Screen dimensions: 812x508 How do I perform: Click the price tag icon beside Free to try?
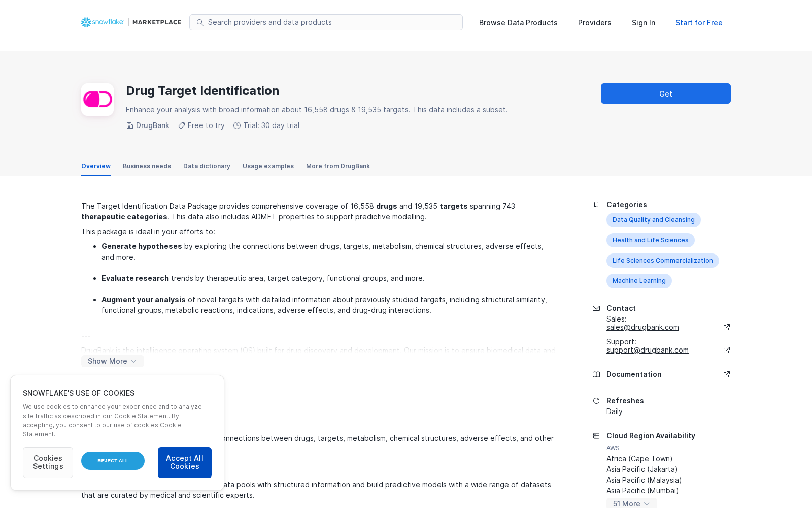[181, 125]
